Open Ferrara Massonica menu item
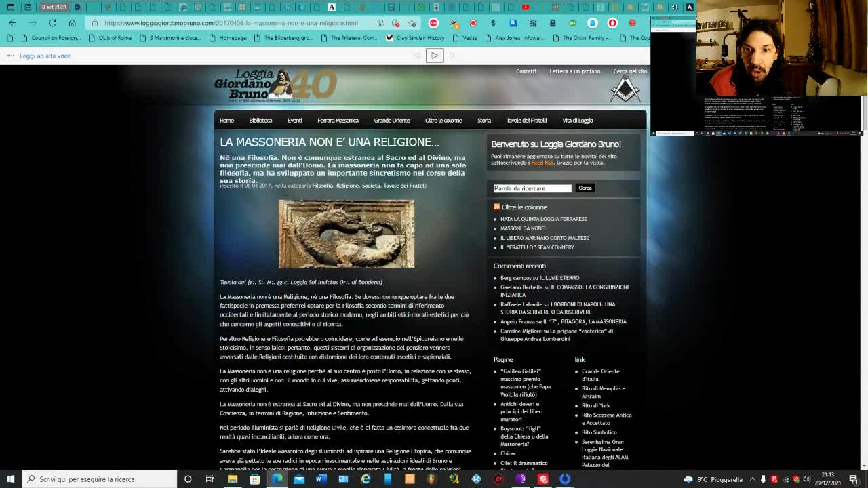Screen dimensions: 868x488 click(x=338, y=121)
